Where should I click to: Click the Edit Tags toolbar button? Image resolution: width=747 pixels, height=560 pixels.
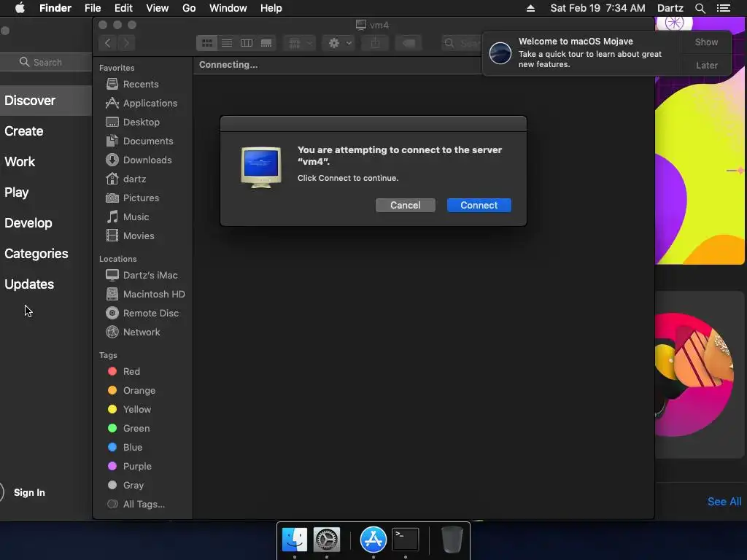coord(409,43)
